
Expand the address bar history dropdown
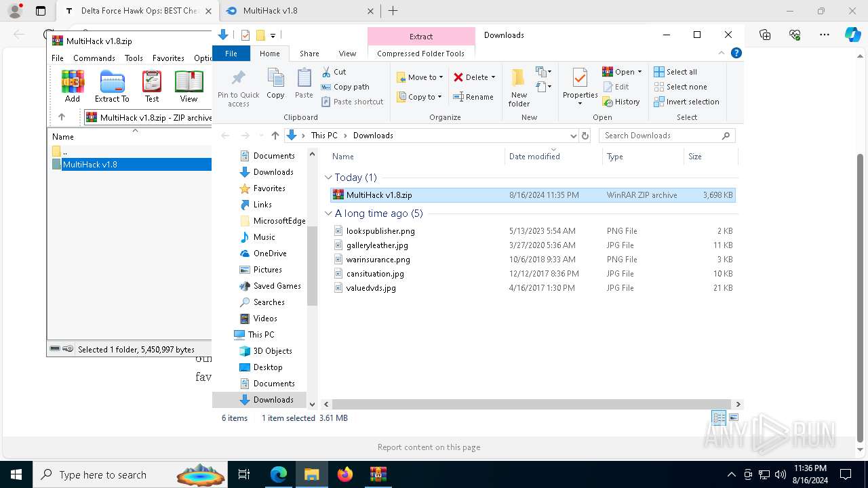[x=573, y=136]
